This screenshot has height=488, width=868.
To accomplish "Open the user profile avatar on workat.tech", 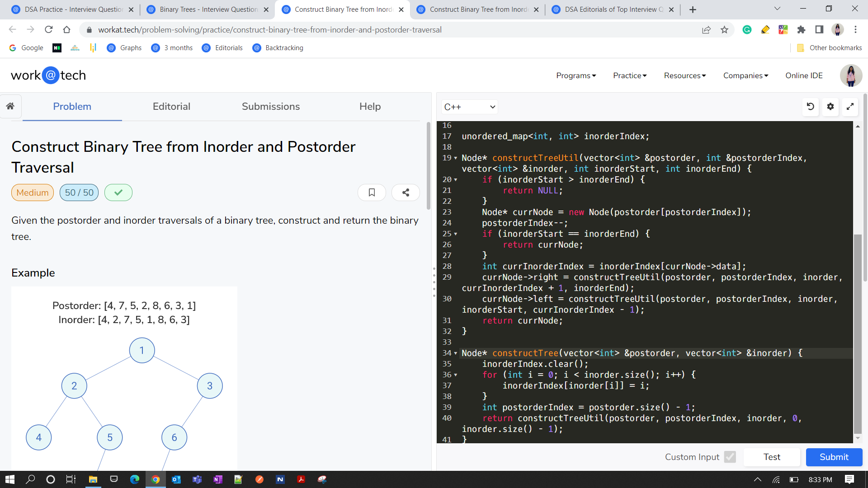I will point(851,75).
